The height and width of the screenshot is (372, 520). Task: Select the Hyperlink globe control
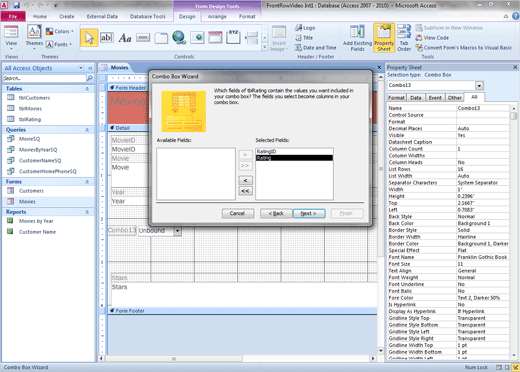(x=179, y=38)
